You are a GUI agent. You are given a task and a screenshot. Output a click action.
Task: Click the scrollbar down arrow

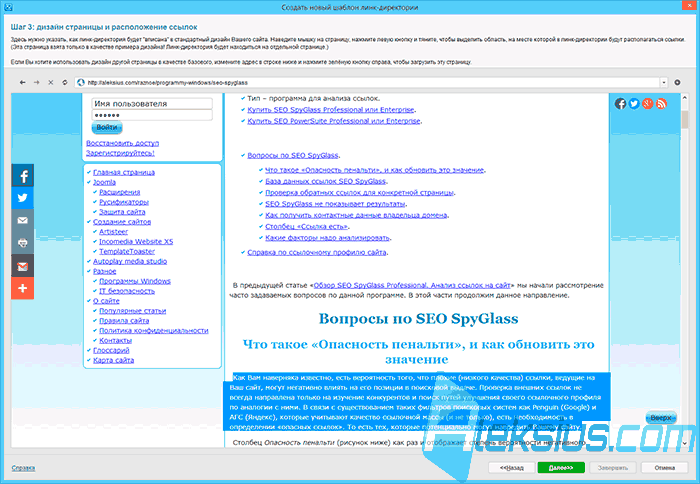tap(685, 443)
